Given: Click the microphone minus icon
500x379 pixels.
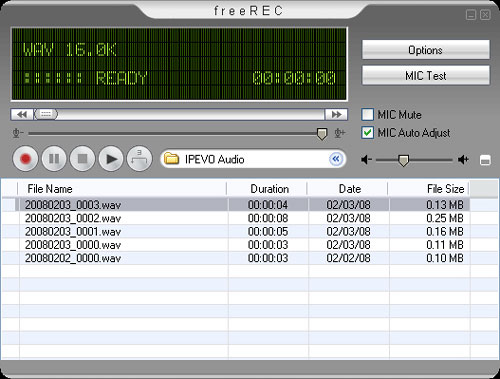Looking at the screenshot, I should (x=17, y=133).
